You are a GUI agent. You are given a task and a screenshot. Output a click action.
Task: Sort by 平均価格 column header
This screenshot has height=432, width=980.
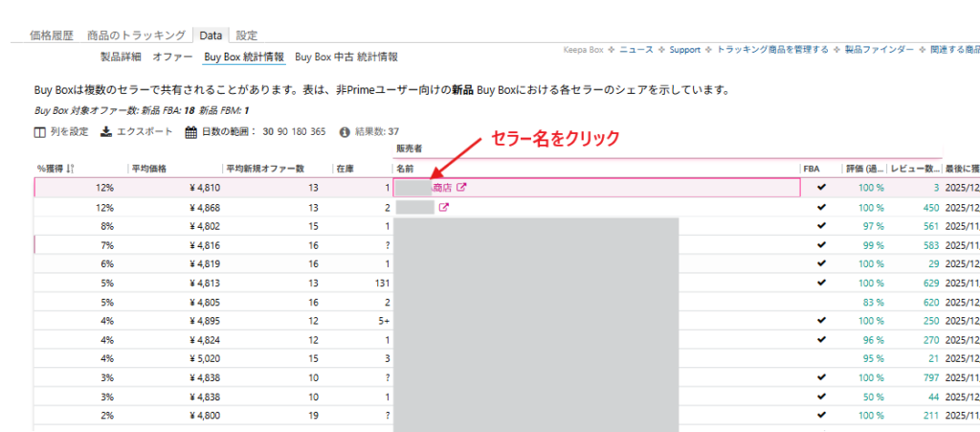[149, 169]
